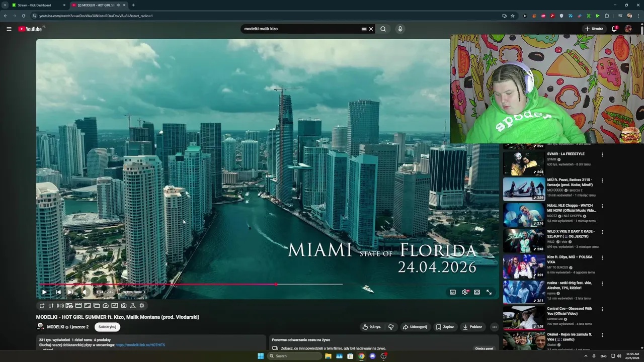
Task: Open Windows Start menu
Action: [x=261, y=356]
